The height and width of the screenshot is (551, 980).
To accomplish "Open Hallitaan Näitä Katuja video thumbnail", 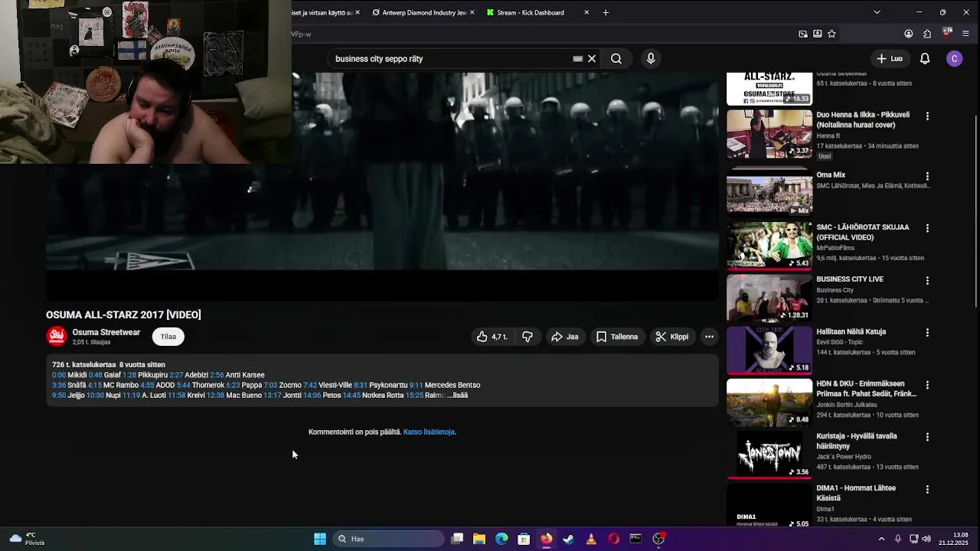I will [769, 350].
